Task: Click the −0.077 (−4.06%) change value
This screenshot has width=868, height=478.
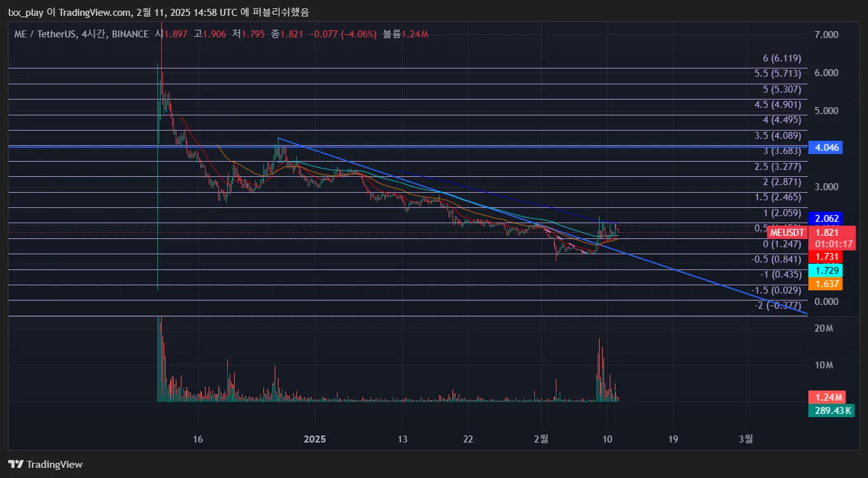Action: click(x=343, y=34)
